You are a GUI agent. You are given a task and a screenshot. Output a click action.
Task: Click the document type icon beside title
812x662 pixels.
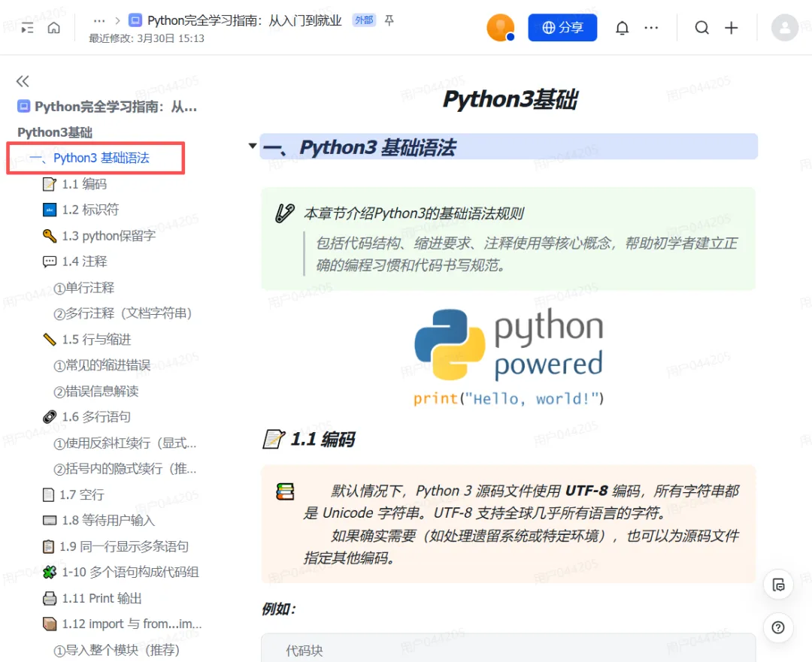pyautogui.click(x=135, y=21)
